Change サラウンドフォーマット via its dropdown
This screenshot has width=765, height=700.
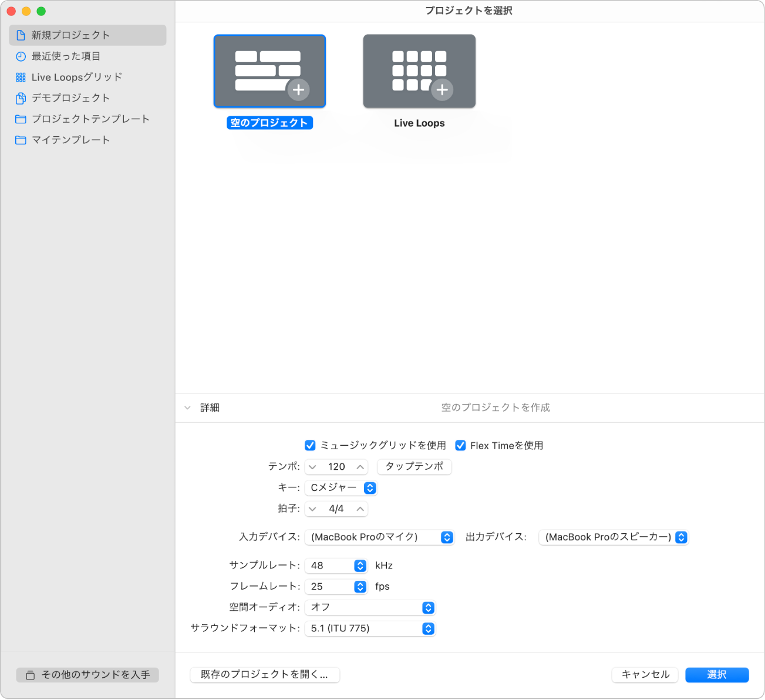click(x=428, y=628)
